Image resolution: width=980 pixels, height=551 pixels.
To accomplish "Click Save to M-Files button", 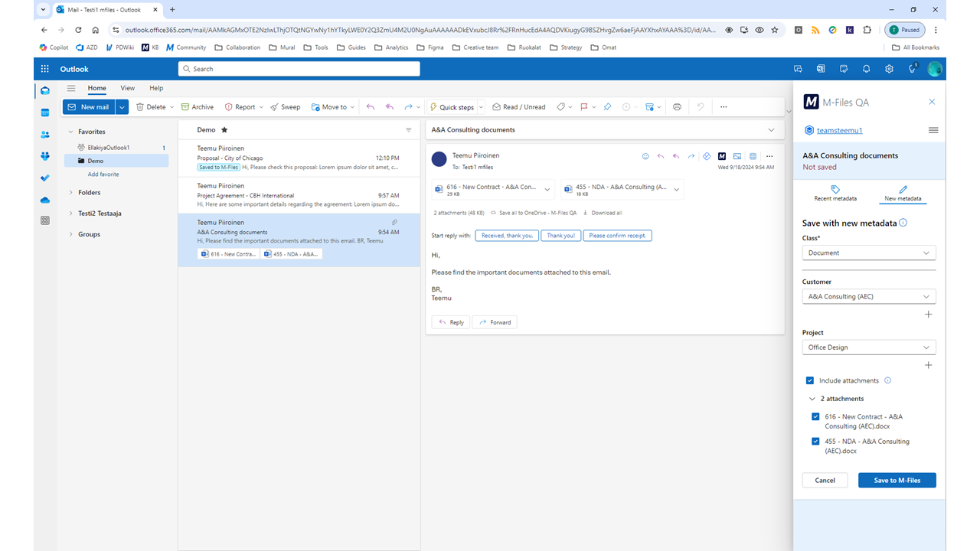I will coord(897,480).
